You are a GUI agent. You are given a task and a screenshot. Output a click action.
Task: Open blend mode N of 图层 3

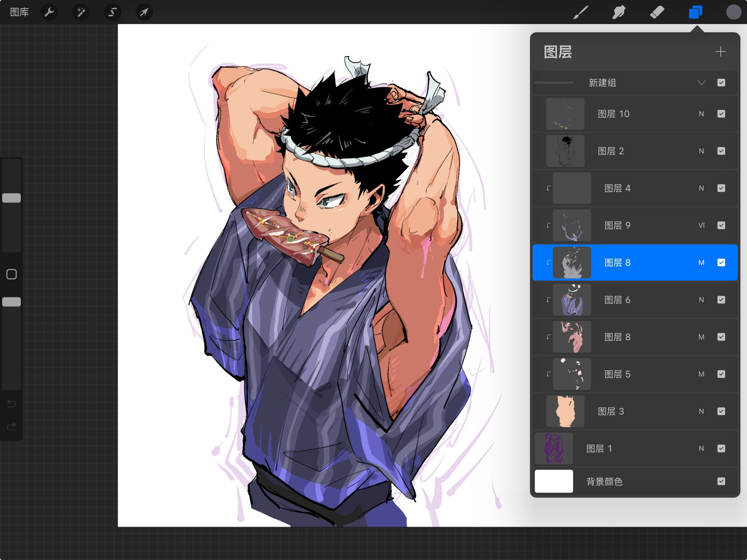click(x=701, y=411)
